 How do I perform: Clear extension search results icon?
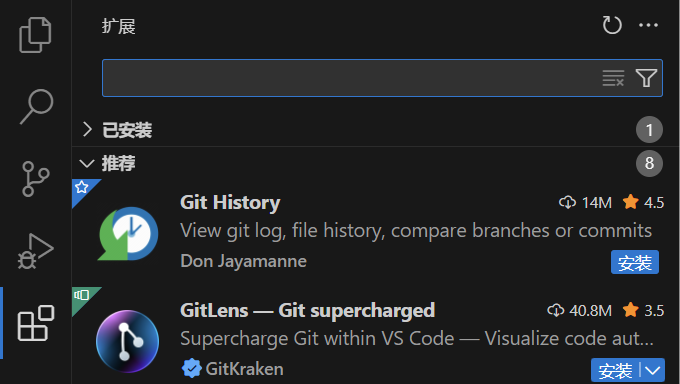(613, 78)
